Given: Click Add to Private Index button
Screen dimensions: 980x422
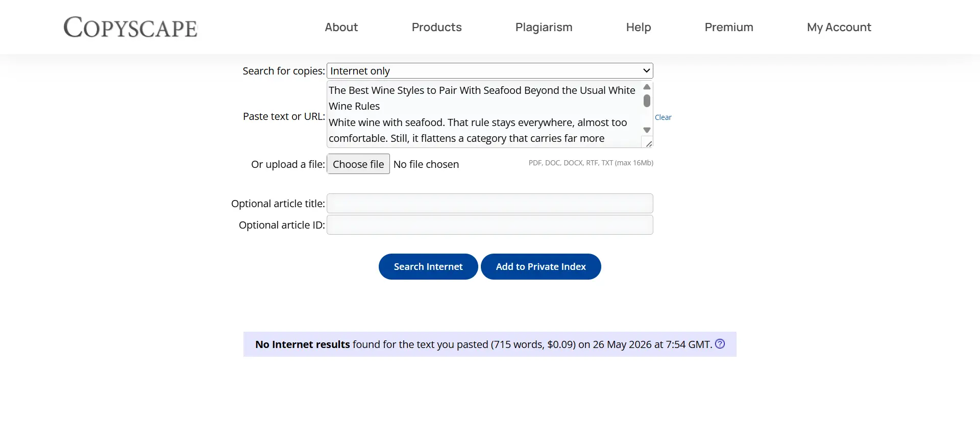Looking at the screenshot, I should pos(541,266).
